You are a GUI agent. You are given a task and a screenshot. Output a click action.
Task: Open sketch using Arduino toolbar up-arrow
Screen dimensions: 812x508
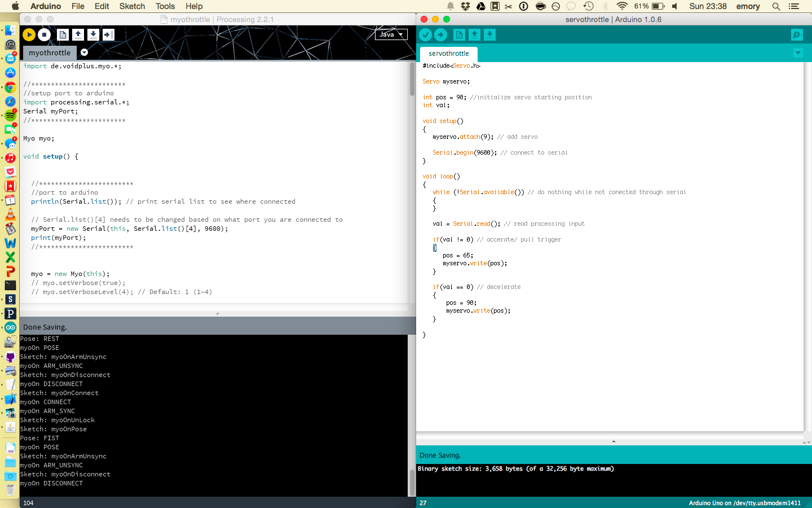click(x=474, y=34)
